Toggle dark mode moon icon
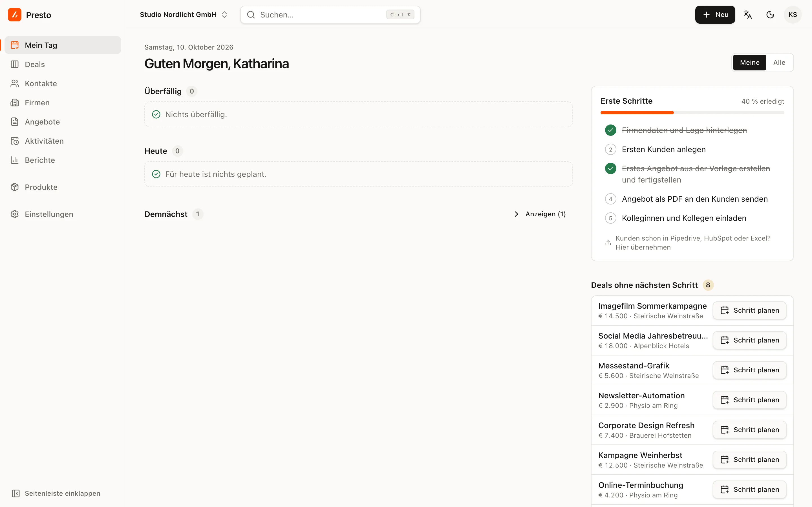Image resolution: width=812 pixels, height=507 pixels. pyautogui.click(x=770, y=15)
